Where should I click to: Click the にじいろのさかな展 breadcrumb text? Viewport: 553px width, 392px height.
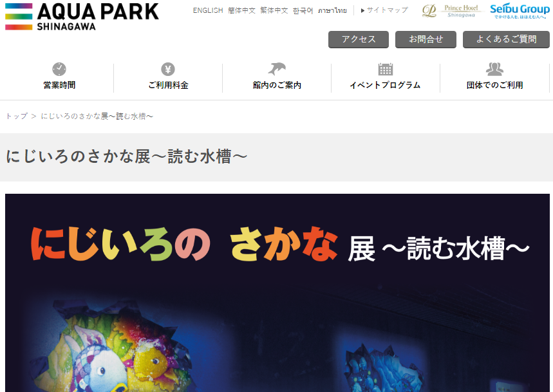click(x=97, y=117)
